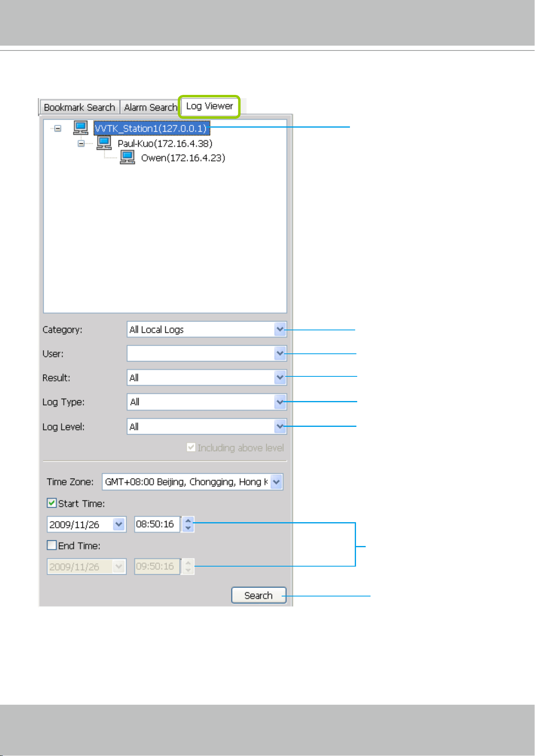The width and height of the screenshot is (535, 756).
Task: Switch to the Bookmark Search tab
Action: (x=80, y=107)
